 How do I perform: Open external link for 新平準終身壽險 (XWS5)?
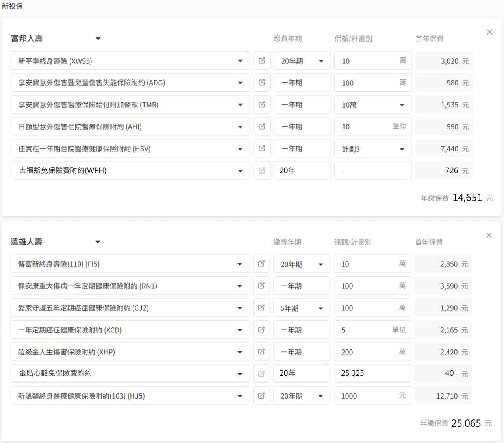262,61
